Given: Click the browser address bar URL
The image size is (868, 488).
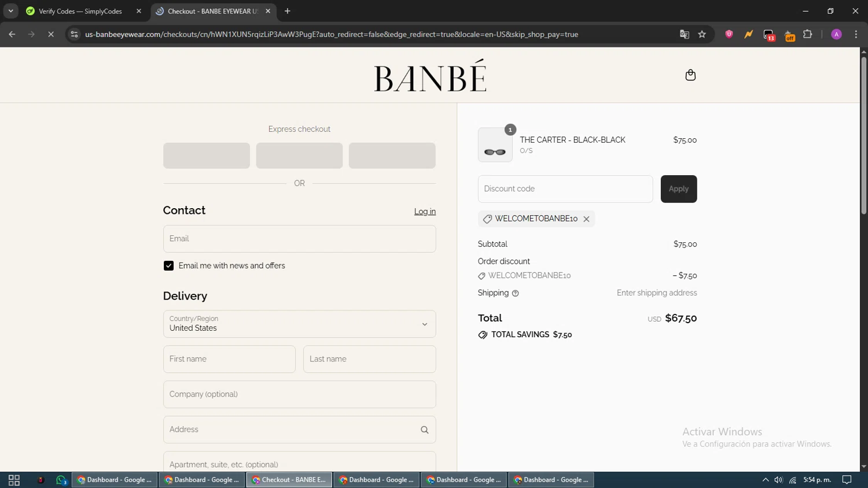Looking at the screenshot, I should [332, 35].
